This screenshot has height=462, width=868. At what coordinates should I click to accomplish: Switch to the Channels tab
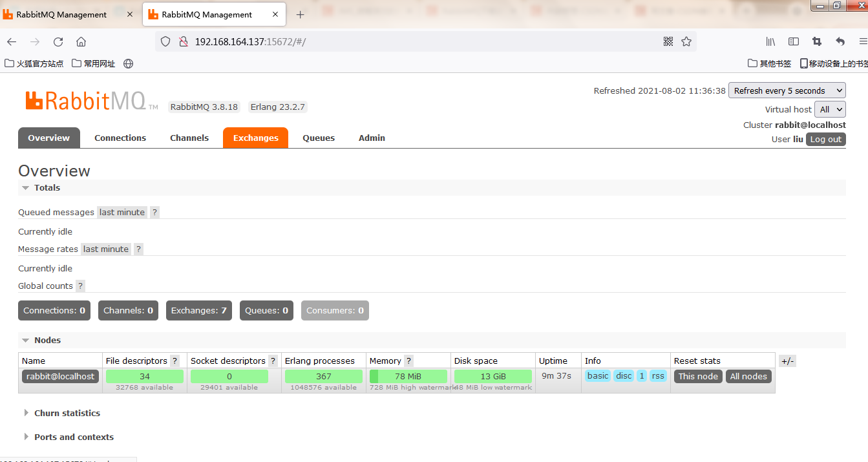point(189,138)
